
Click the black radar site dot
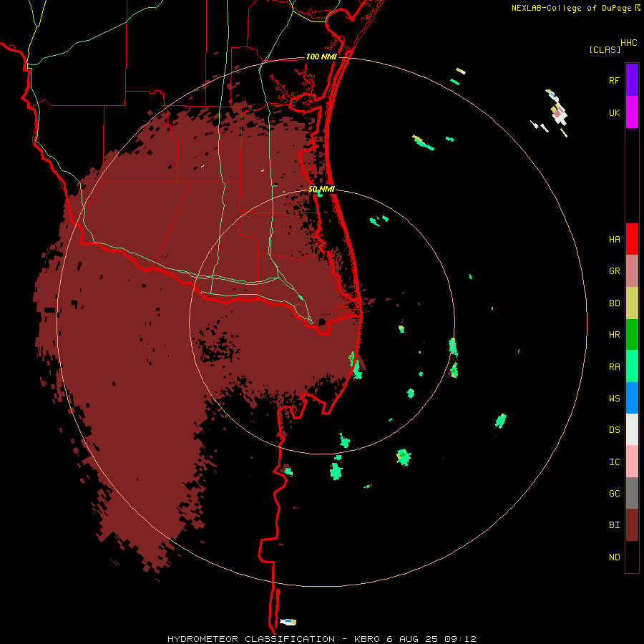pyautogui.click(x=321, y=321)
